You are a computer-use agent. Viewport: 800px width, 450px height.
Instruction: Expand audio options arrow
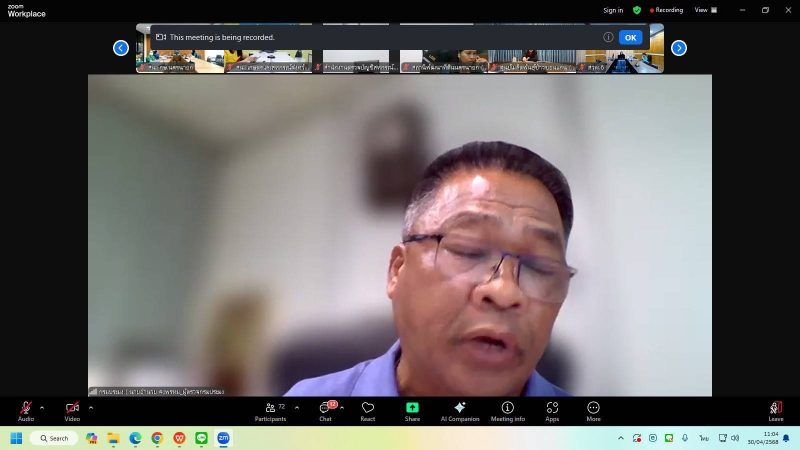(42, 407)
